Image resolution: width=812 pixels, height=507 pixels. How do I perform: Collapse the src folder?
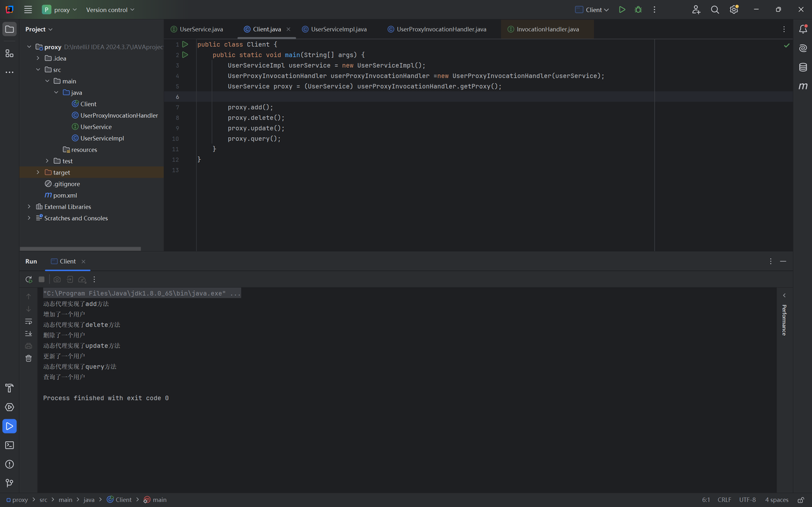38,70
